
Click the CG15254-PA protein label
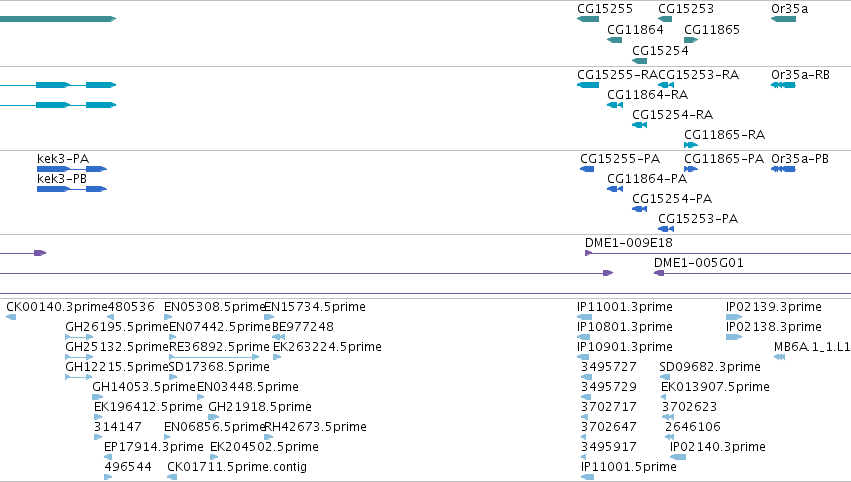(x=672, y=199)
